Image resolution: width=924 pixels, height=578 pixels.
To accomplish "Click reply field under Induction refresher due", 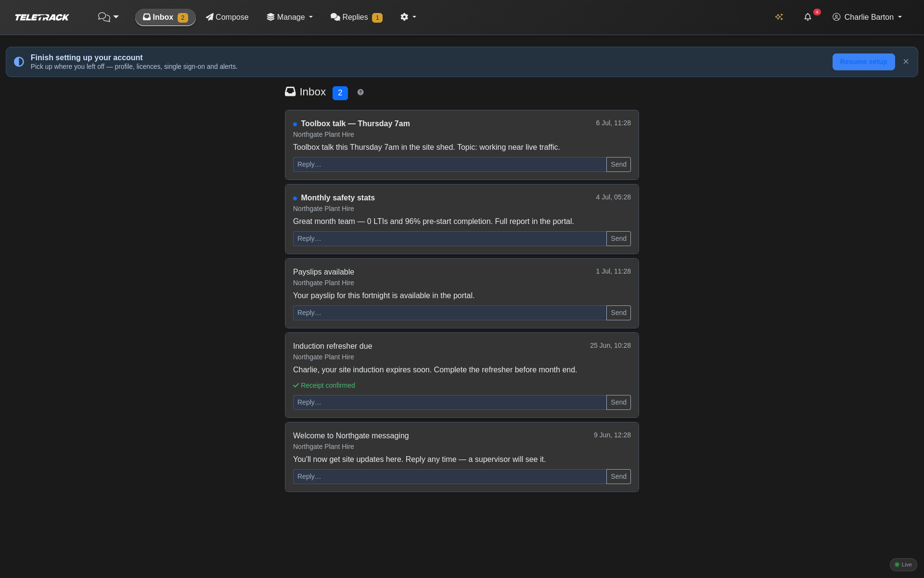I will [x=449, y=403].
